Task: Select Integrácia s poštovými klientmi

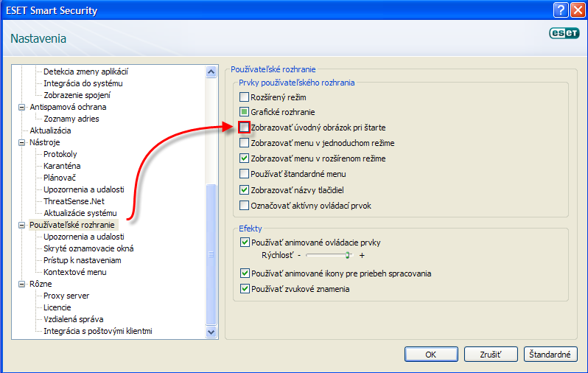Action: tap(98, 331)
